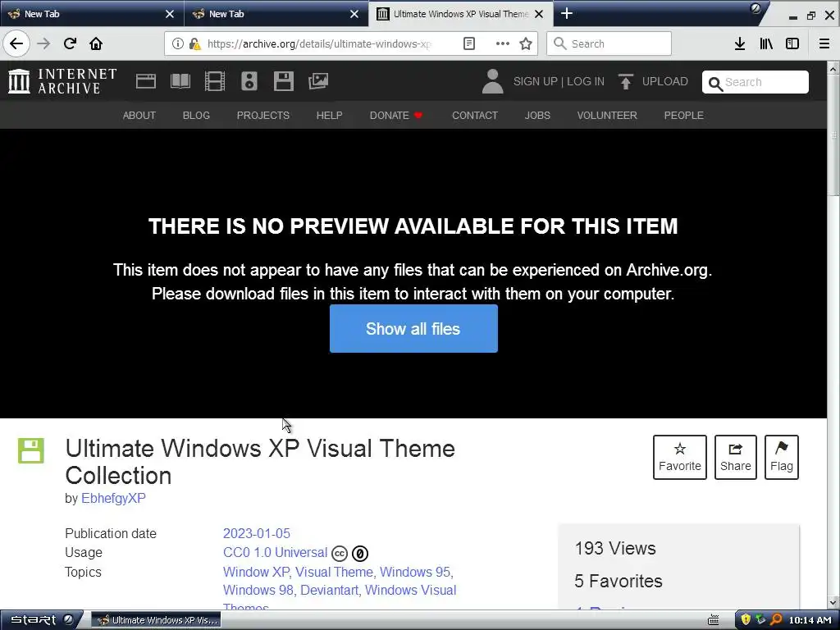This screenshot has width=840, height=630.
Task: Open the browser hamburger menu
Action: point(824,43)
